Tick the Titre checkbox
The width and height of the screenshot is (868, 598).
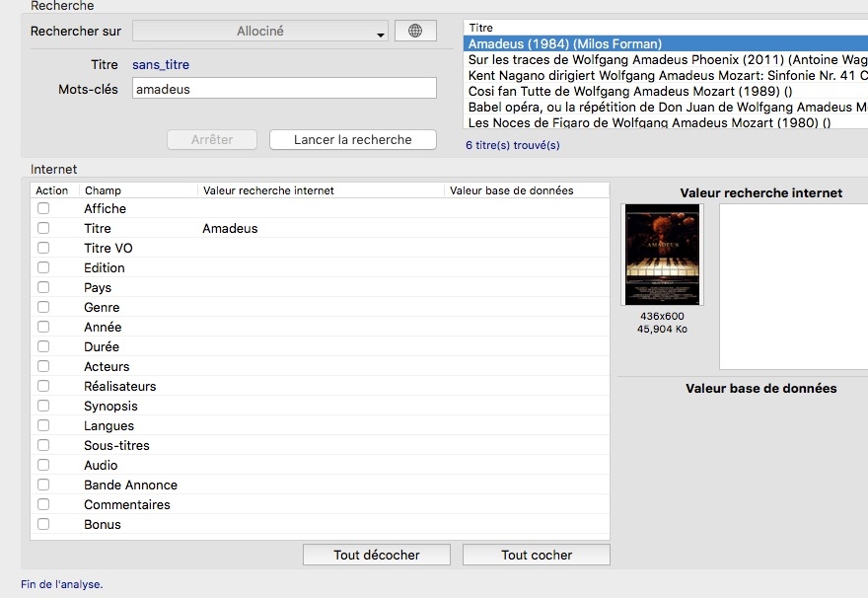(43, 229)
